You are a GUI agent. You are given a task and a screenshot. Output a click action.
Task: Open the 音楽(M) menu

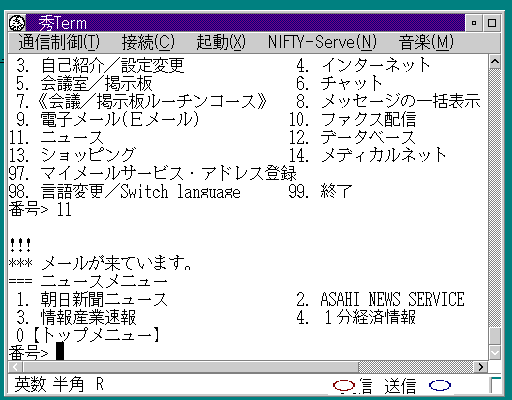(x=426, y=42)
